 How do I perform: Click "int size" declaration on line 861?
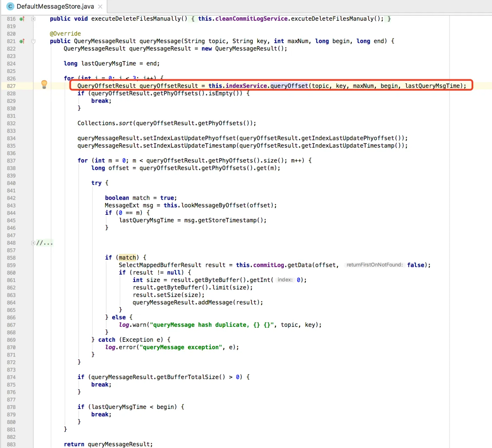[146, 280]
